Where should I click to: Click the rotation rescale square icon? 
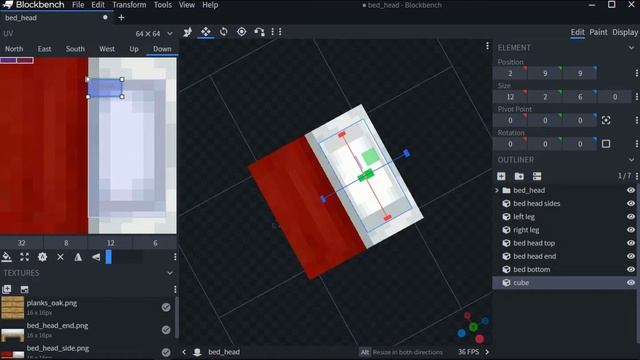tap(606, 144)
